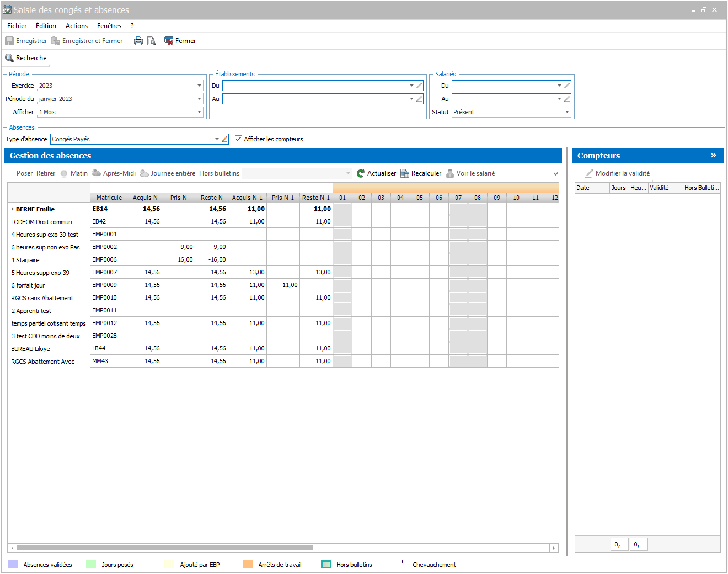The image size is (728, 574).
Task: Click the Fermer window icon
Action: coord(169,41)
